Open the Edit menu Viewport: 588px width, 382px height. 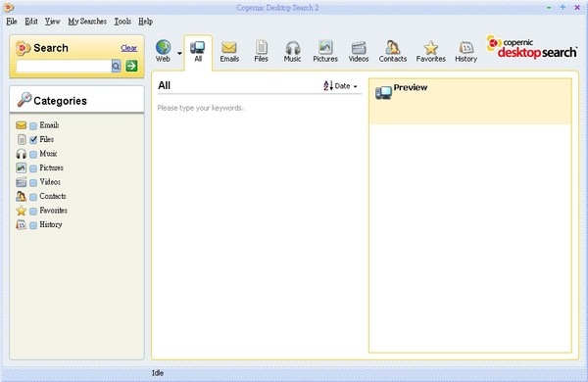[31, 22]
